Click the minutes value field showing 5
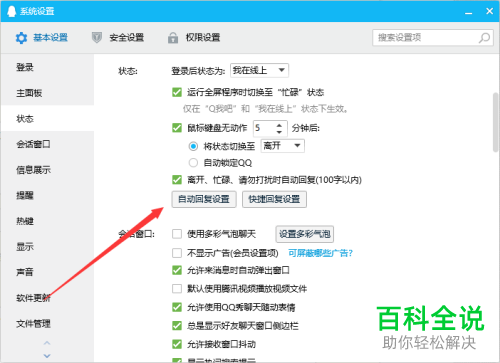This screenshot has height=363, width=500. coord(264,128)
